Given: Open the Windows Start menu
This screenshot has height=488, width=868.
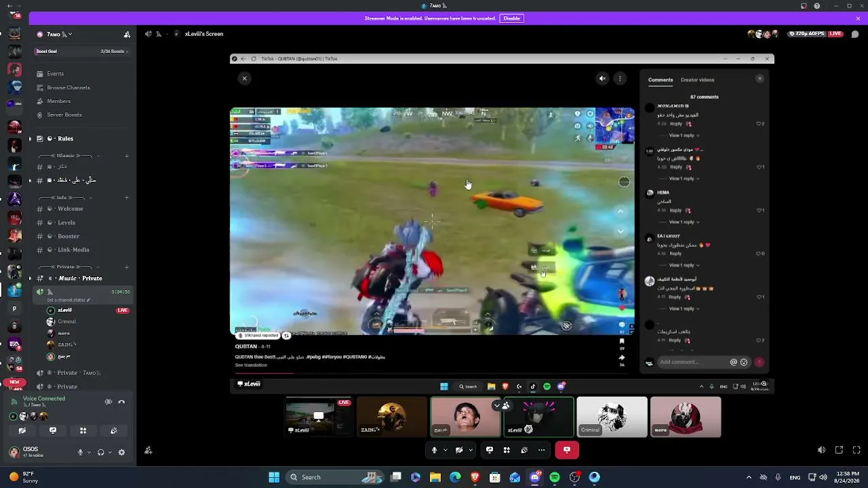Looking at the screenshot, I should point(274,477).
